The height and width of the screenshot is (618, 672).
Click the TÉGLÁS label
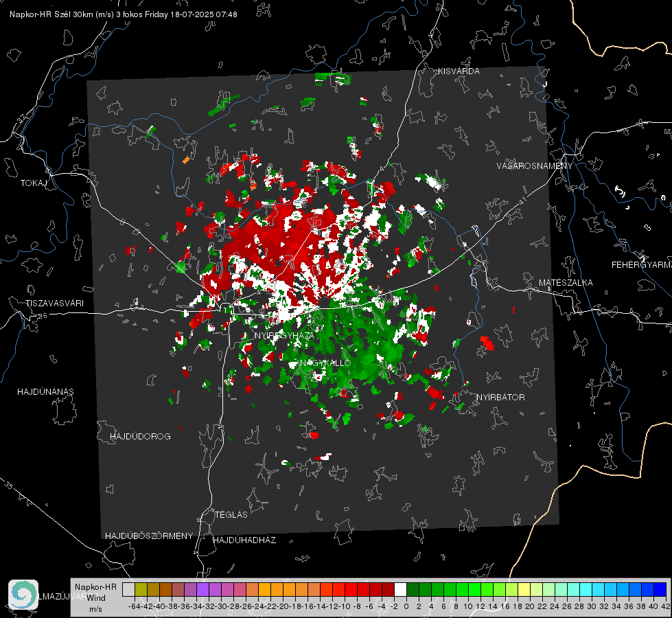tap(231, 515)
